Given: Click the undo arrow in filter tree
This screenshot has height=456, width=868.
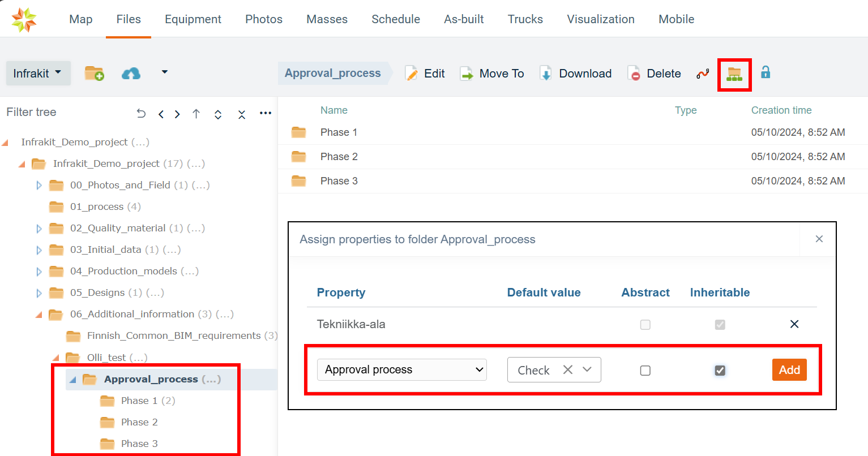Looking at the screenshot, I should coord(142,114).
